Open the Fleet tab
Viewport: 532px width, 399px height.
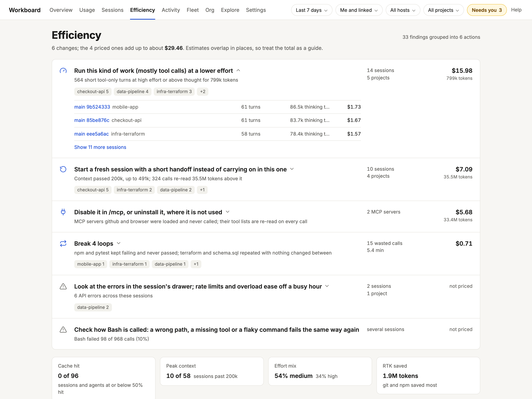point(193,10)
